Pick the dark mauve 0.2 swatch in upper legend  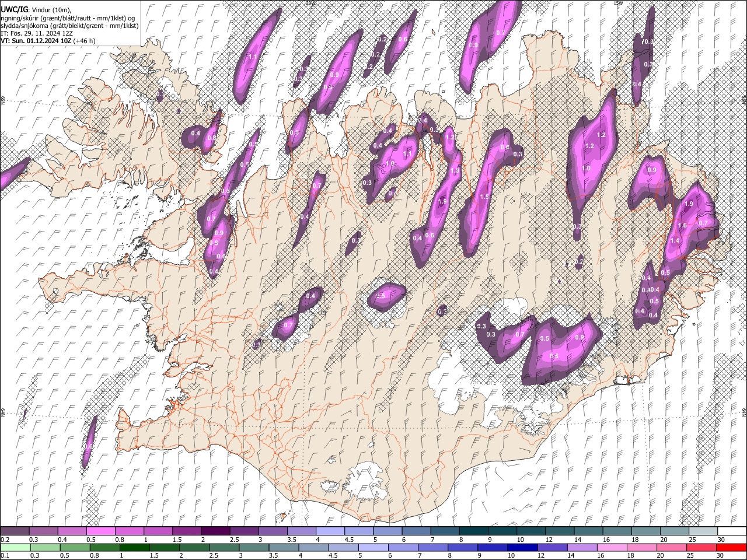coord(15,531)
